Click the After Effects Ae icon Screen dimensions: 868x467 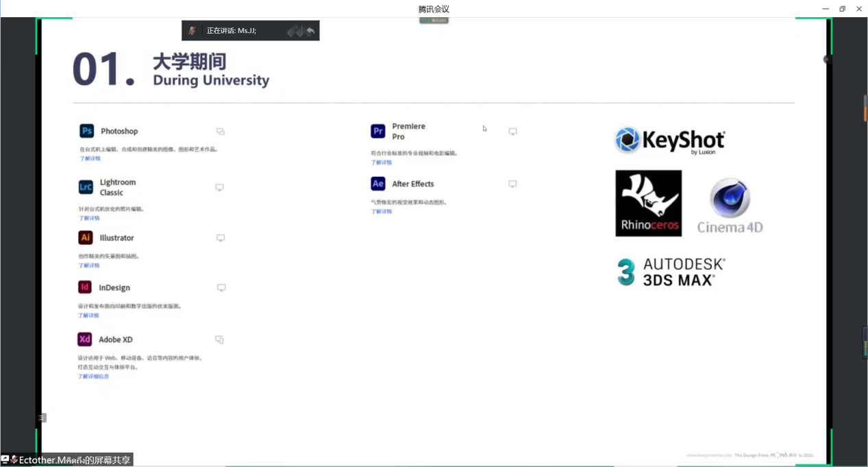tap(377, 184)
